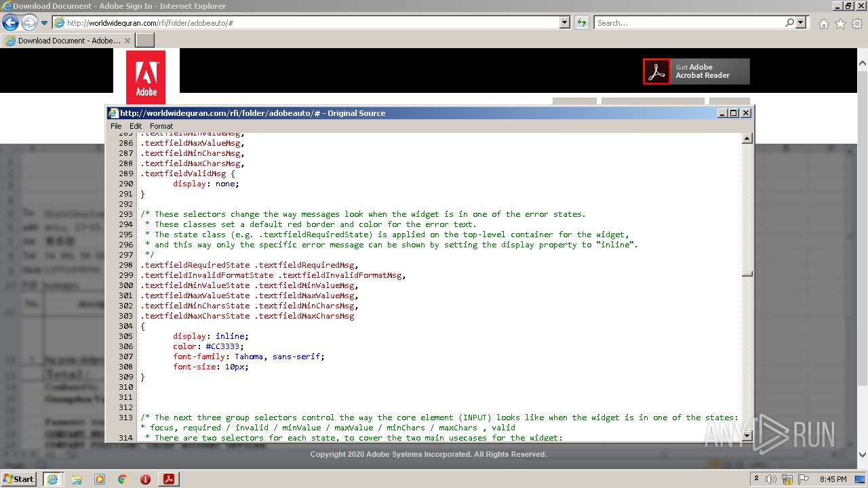Click copyright 2020 Adobe Systems footer text
Viewport: 868px width, 488px height.
point(429,454)
